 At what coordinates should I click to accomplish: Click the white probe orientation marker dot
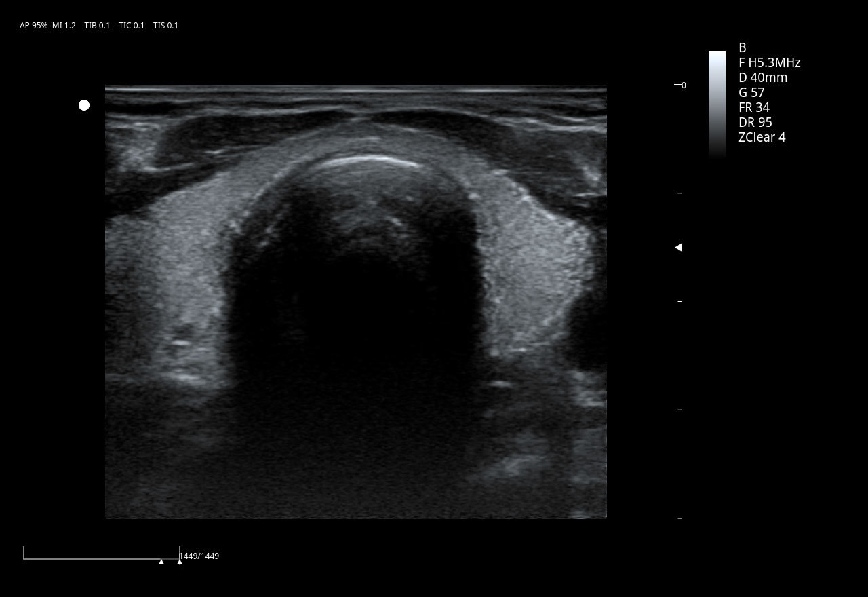tap(84, 105)
